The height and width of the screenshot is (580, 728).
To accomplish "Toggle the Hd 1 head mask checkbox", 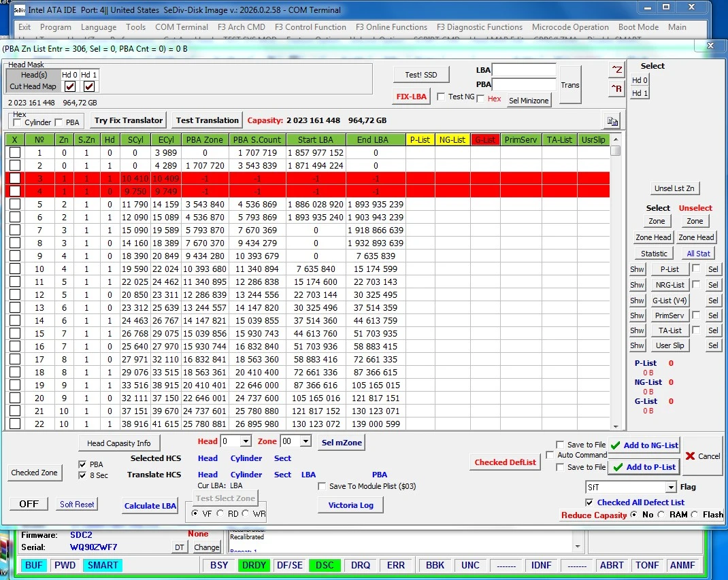I will coord(89,86).
